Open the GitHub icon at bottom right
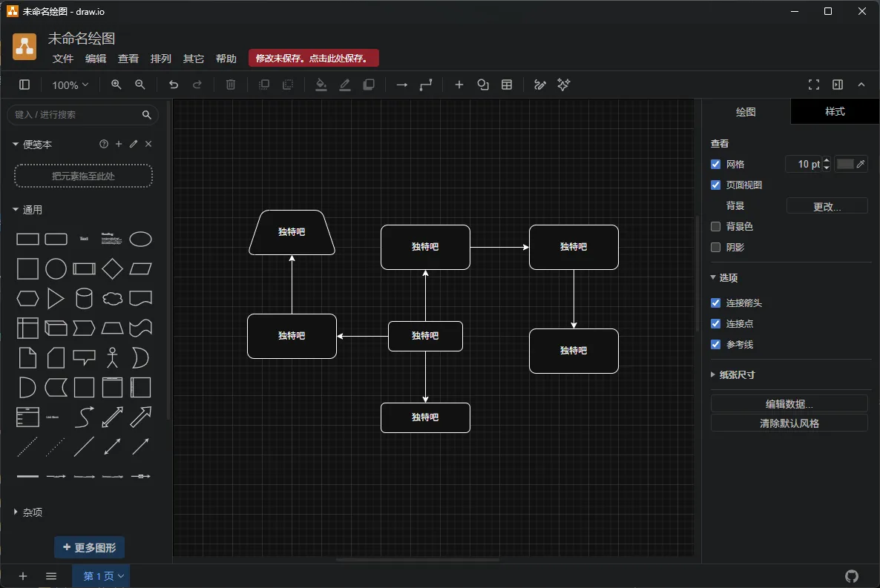 [851, 576]
